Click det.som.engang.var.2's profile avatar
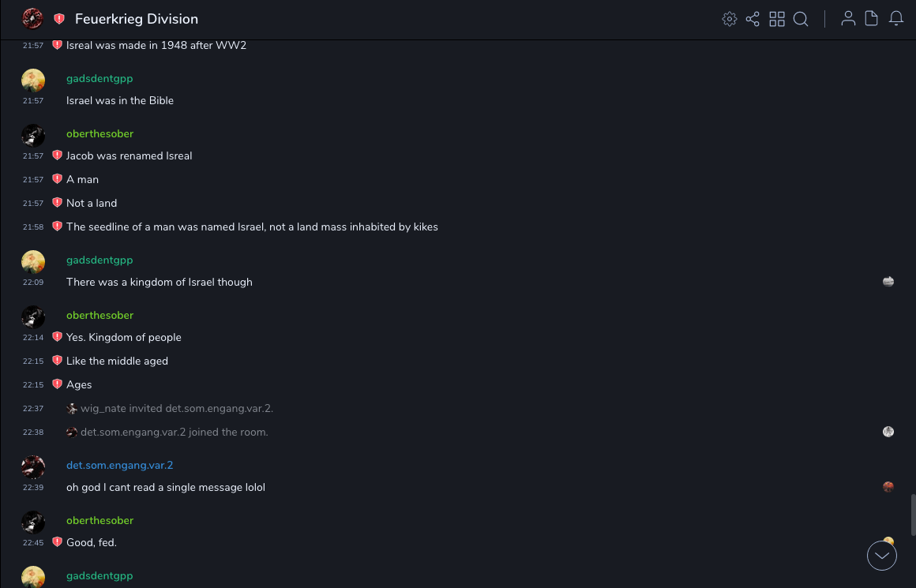 coord(33,467)
